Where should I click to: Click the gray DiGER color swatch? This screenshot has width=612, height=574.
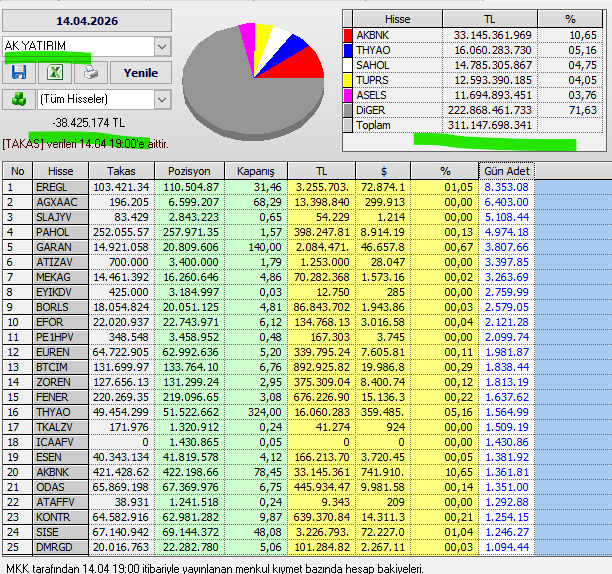[x=348, y=110]
